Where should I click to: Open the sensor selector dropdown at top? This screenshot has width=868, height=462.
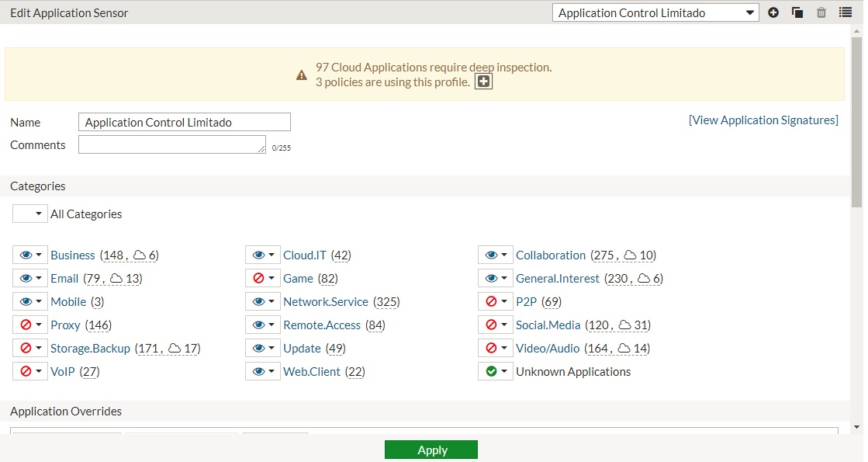click(655, 12)
